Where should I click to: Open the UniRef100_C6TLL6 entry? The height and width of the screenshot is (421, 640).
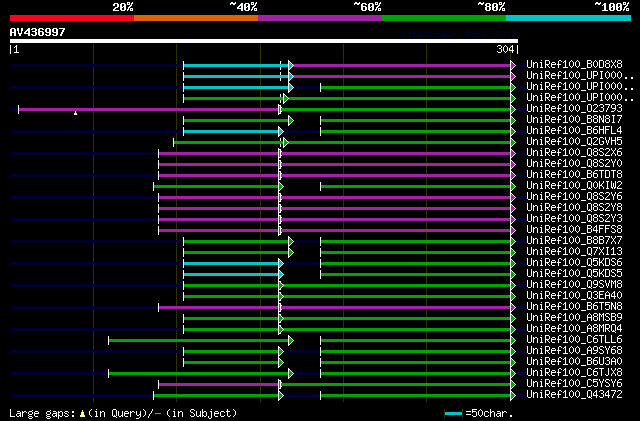pyautogui.click(x=574, y=340)
